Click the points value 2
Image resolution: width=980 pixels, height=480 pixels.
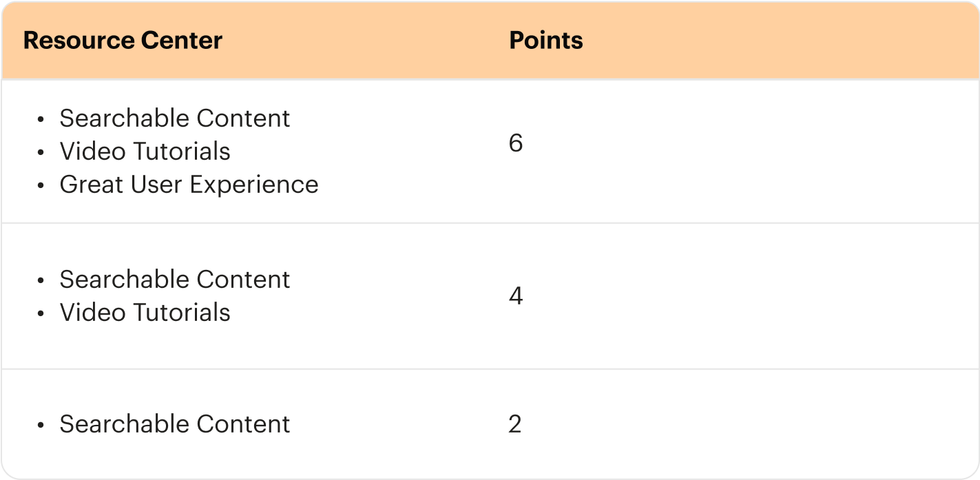[x=515, y=424]
